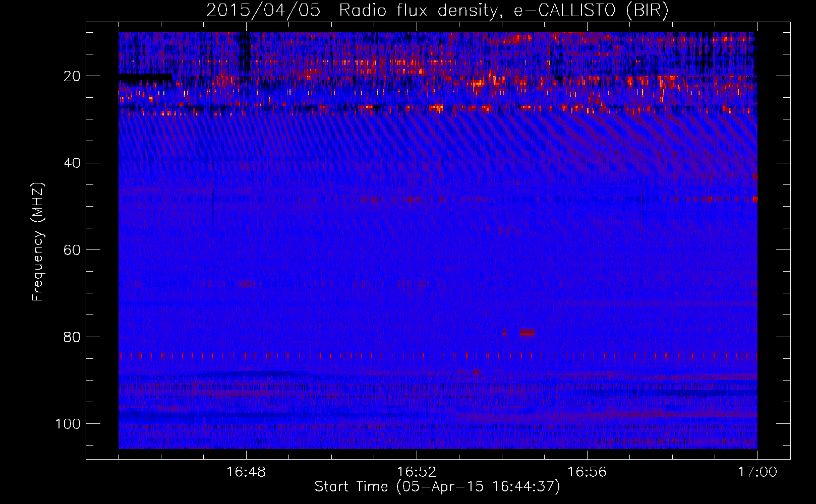Click the black data gap near 20 MHz

click(x=145, y=78)
